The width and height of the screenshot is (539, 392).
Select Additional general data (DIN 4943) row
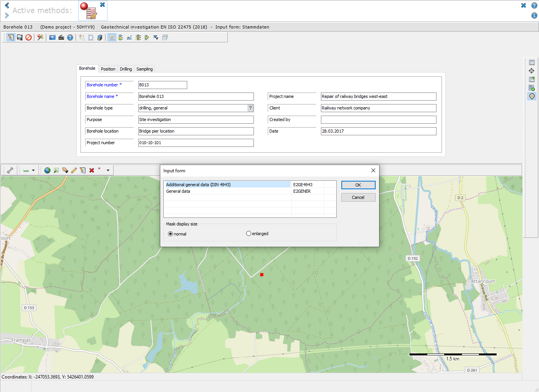click(x=250, y=185)
